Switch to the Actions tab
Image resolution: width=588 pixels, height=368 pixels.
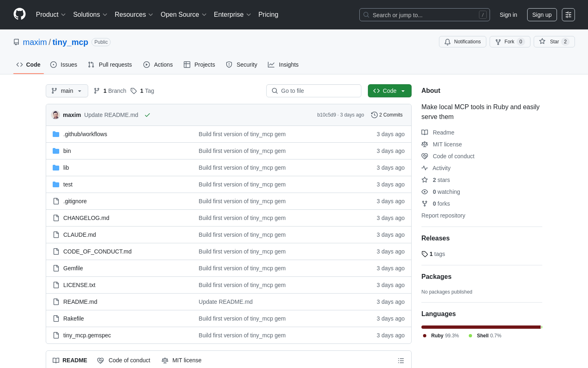click(158, 65)
